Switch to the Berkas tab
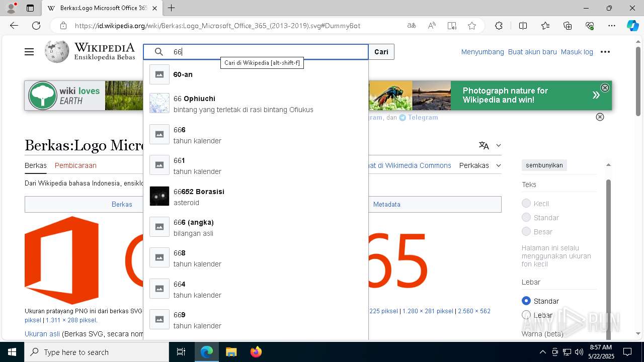 pyautogui.click(x=36, y=165)
